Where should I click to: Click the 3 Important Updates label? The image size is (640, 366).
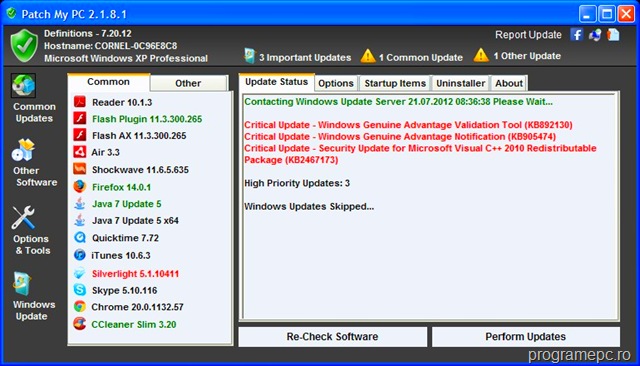pos(305,58)
